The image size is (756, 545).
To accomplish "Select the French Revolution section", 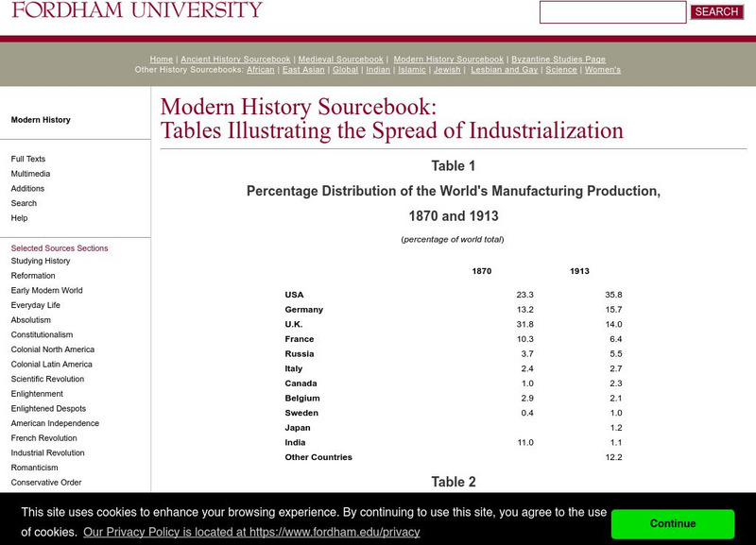I will [x=43, y=437].
